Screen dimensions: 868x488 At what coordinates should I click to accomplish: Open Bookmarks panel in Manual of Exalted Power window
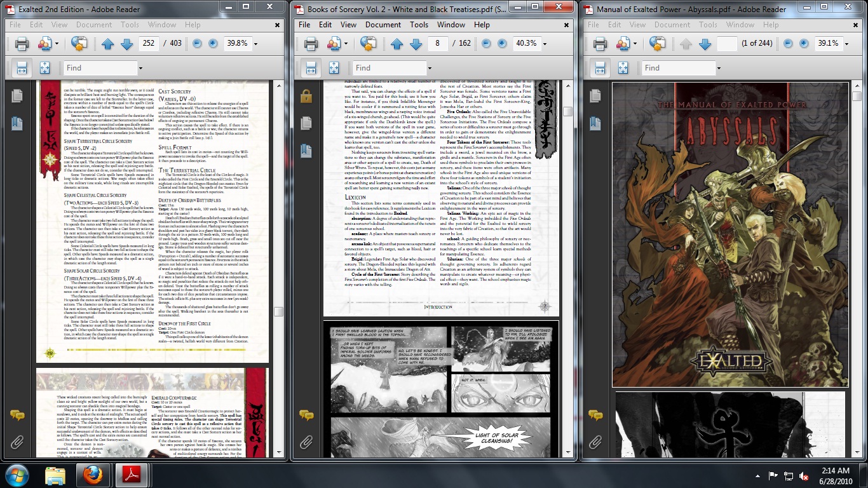(595, 123)
